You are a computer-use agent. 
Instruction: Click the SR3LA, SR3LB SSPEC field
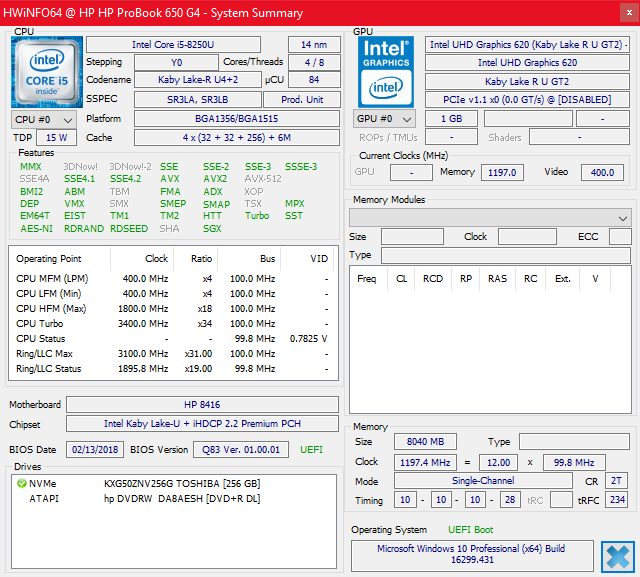[x=198, y=99]
